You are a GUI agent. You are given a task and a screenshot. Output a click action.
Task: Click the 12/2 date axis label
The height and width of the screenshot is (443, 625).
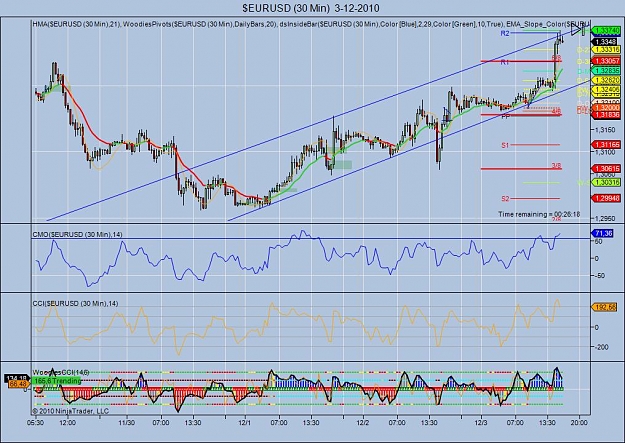(x=363, y=423)
